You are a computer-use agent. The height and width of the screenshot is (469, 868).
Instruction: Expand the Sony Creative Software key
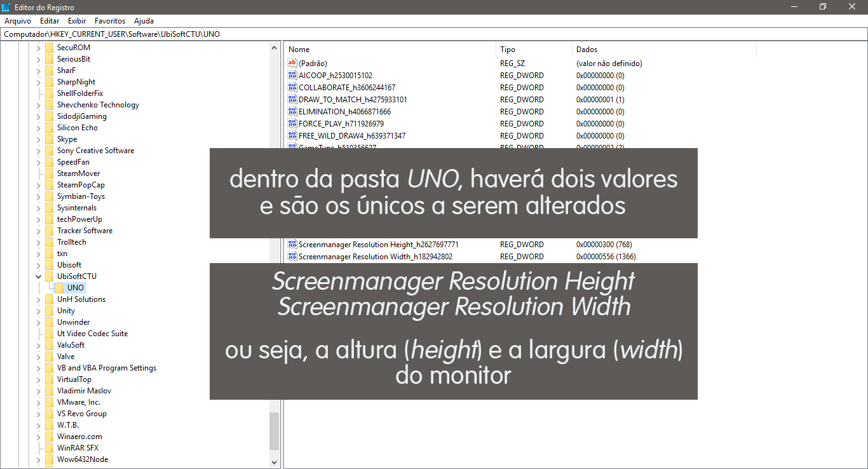pos(38,151)
